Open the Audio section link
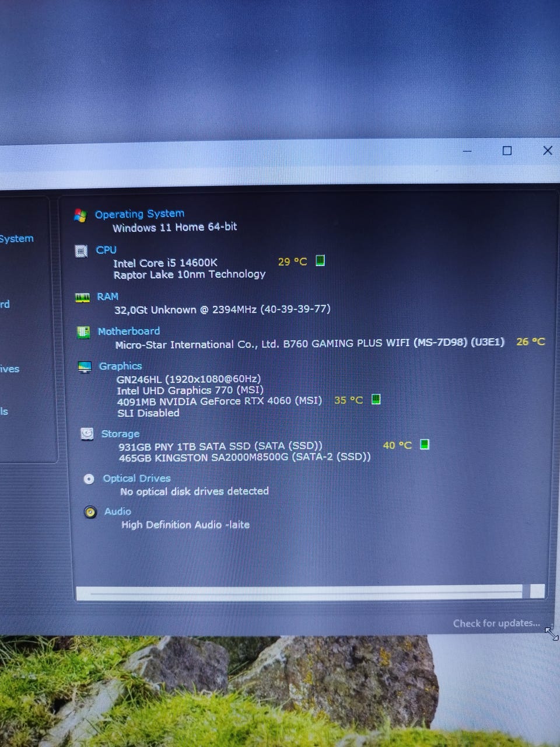Image resolution: width=560 pixels, height=747 pixels. coord(117,511)
